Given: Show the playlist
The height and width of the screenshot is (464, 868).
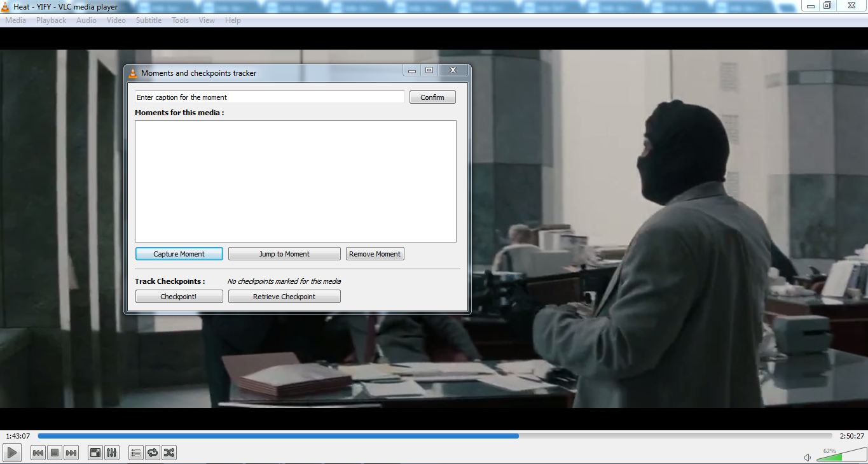Looking at the screenshot, I should (136, 453).
